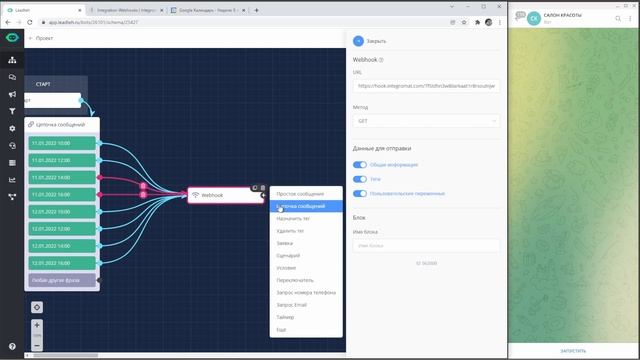Click the Любая другая фраза button
Screen dimensions: 640x360
coord(62,280)
